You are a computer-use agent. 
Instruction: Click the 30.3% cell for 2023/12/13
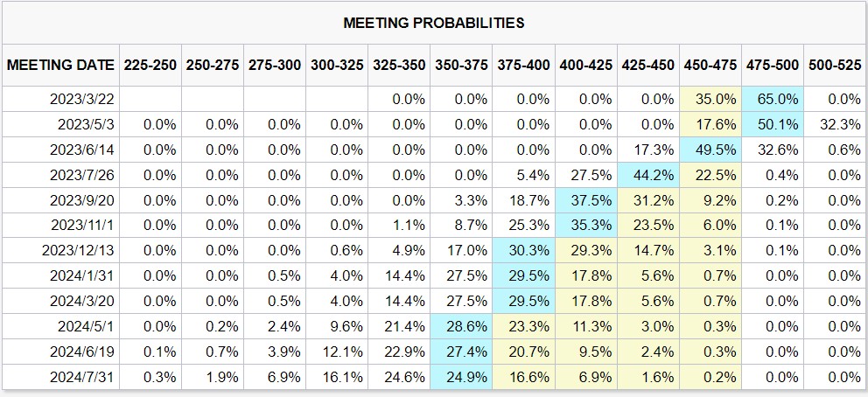tap(523, 251)
